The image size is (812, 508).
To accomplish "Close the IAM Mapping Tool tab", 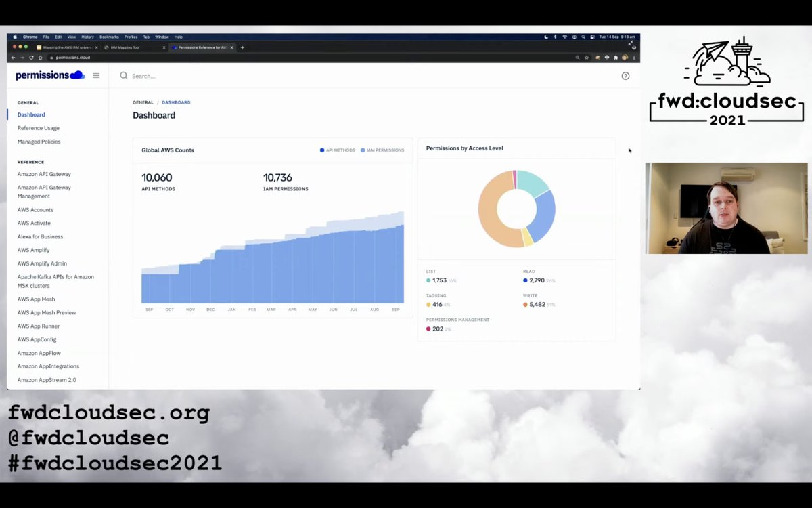I will coord(164,47).
